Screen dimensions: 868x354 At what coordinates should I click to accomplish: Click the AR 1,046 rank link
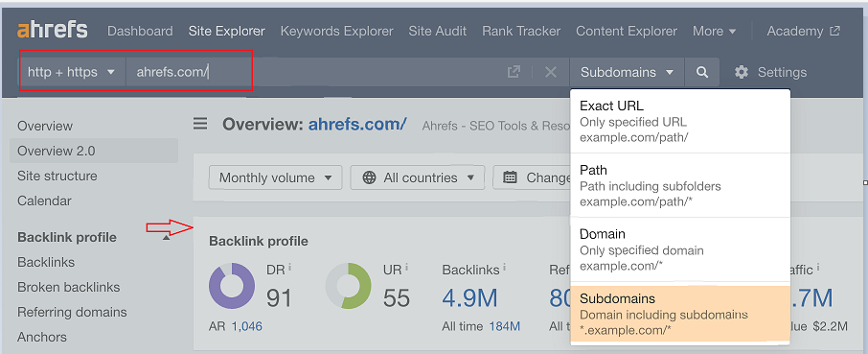pos(246,326)
